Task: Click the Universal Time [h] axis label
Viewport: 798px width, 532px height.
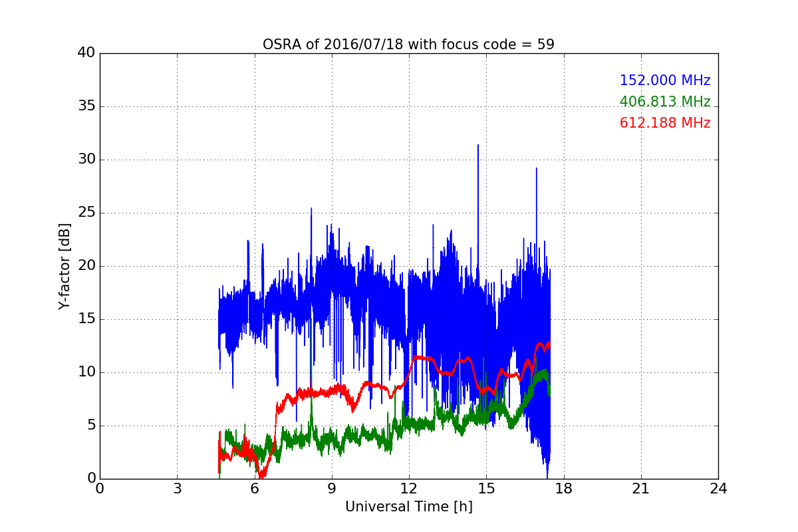Action: [408, 507]
